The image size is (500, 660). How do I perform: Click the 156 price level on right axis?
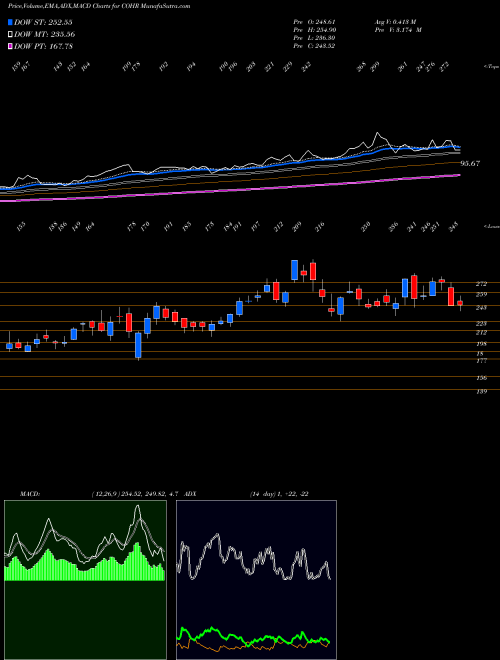pyautogui.click(x=481, y=378)
